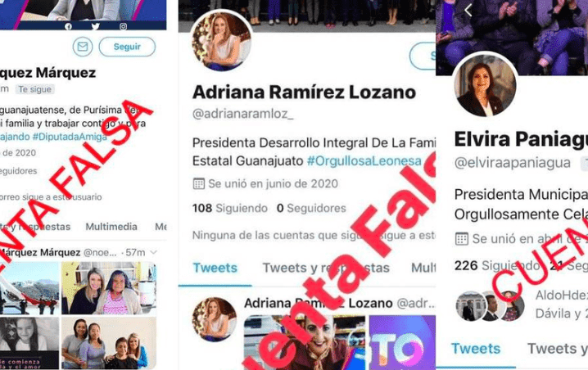Go back using the left arrow
Image resolution: width=588 pixels, height=370 pixels.
pyautogui.click(x=468, y=10)
